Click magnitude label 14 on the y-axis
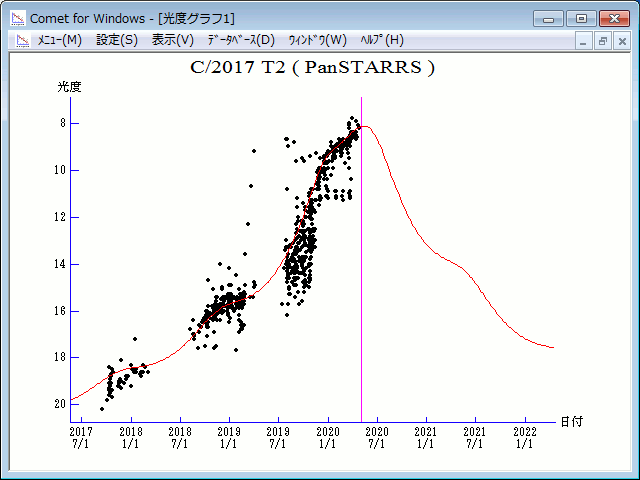Screen dimensions: 640x480 pos(60,264)
